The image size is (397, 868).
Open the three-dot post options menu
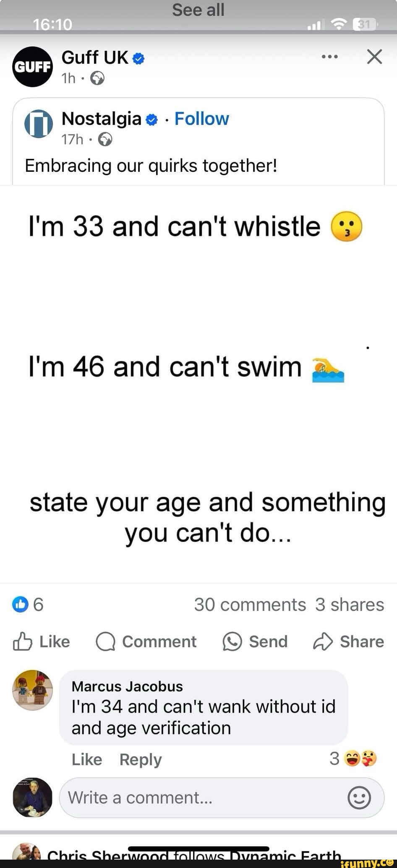[329, 57]
